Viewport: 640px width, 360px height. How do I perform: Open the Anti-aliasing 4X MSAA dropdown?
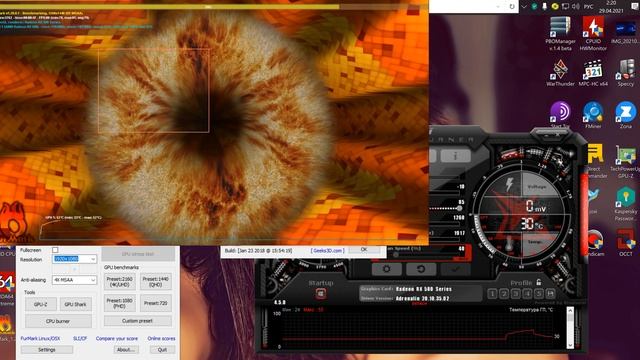tap(74, 280)
